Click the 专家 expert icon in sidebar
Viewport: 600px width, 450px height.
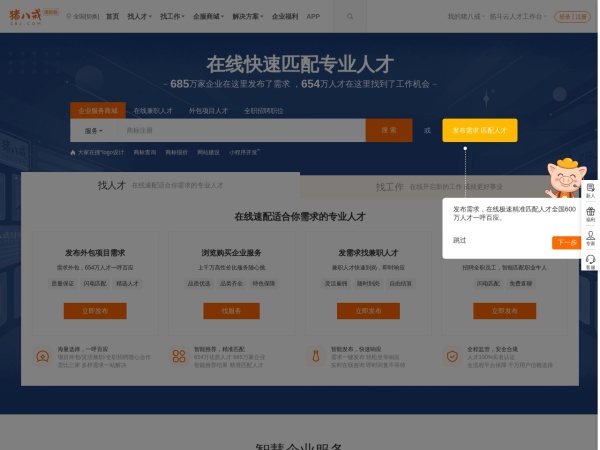[x=590, y=238]
